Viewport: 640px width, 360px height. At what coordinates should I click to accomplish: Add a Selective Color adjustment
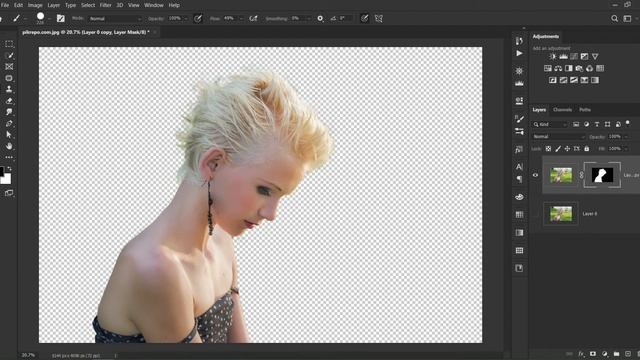pos(584,80)
